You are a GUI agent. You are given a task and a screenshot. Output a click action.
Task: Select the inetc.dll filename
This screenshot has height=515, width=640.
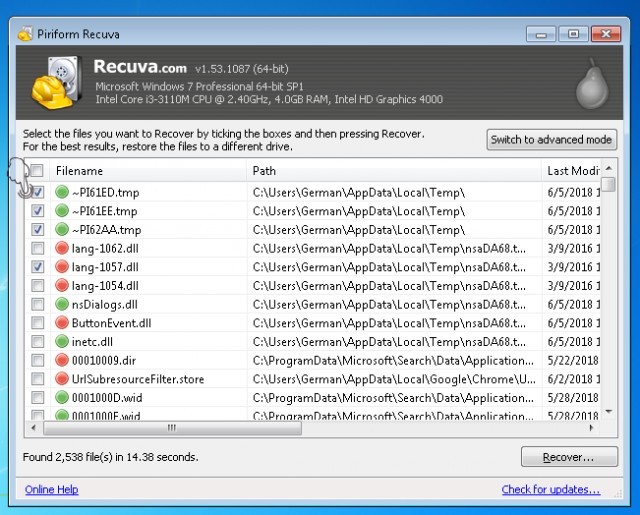[x=92, y=342]
